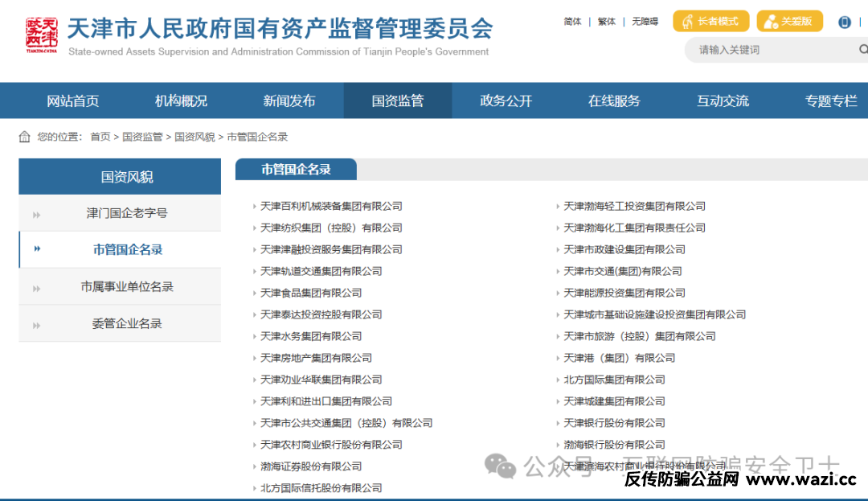
Task: Open 天津农村商业银行股份有限公司 link
Action: coord(331,445)
